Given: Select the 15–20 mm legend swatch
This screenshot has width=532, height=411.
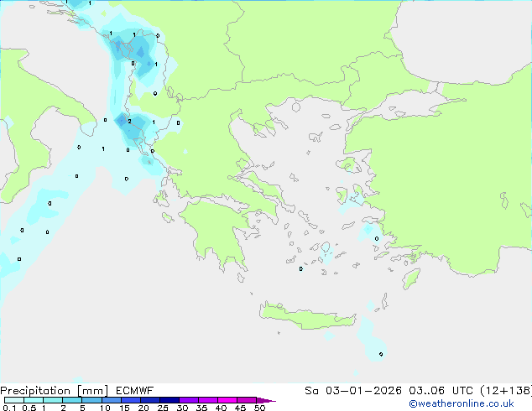Looking at the screenshot, I should point(131,400).
